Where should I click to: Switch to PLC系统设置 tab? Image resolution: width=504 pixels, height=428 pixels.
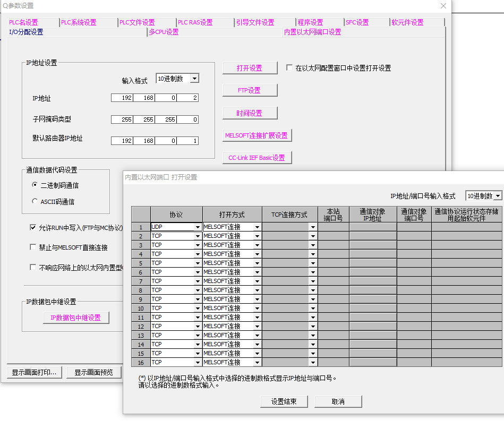point(79,22)
